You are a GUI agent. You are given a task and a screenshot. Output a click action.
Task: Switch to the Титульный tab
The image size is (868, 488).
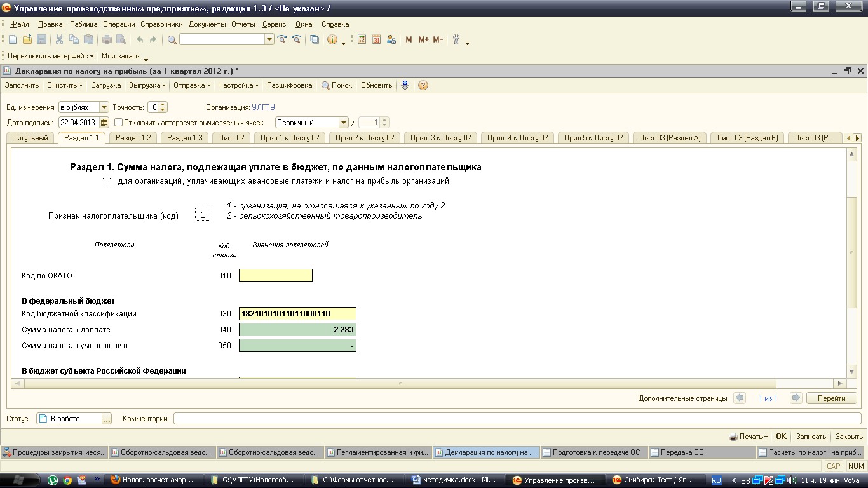click(30, 138)
